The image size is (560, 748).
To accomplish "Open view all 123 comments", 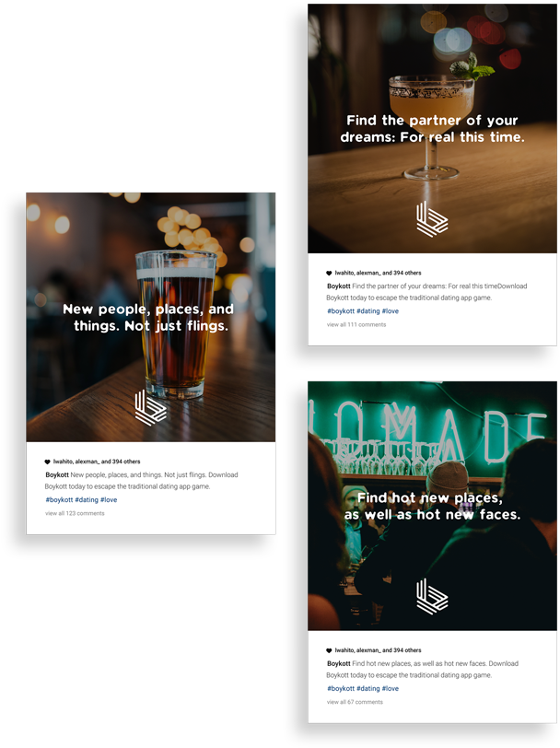I will tap(75, 513).
